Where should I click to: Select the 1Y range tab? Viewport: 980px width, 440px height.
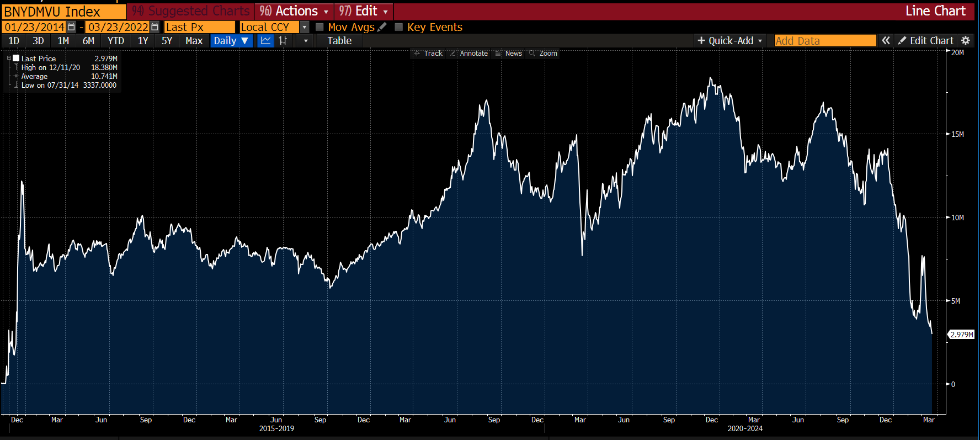[x=143, y=40]
